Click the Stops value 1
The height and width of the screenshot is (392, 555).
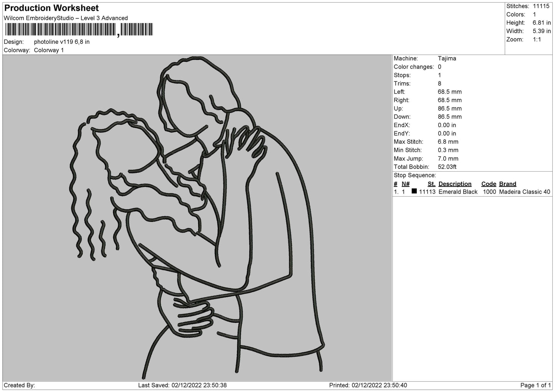pos(440,75)
